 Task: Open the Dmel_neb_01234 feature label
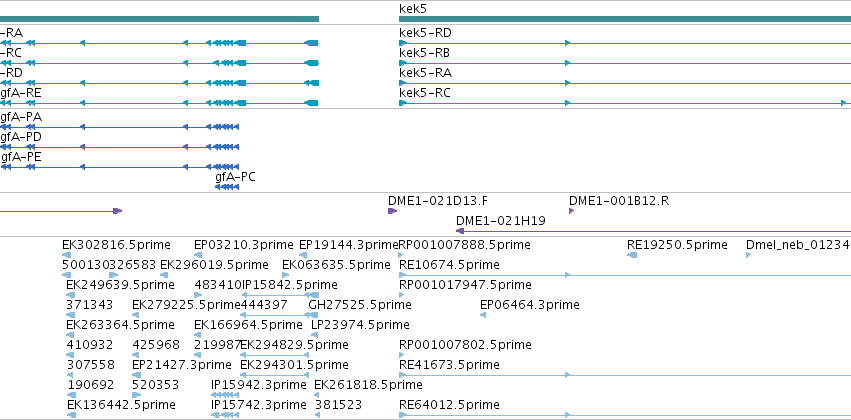(x=797, y=245)
